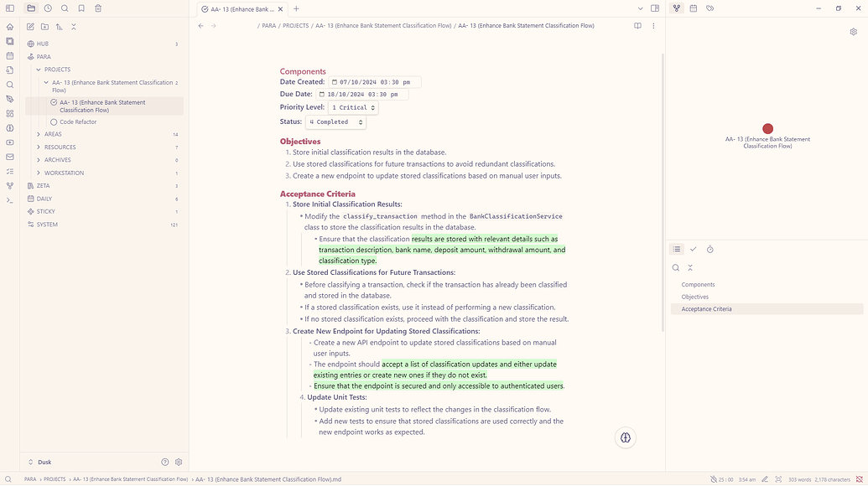The image size is (868, 486).
Task: Click the circular assistant button in the editor
Action: (x=625, y=437)
